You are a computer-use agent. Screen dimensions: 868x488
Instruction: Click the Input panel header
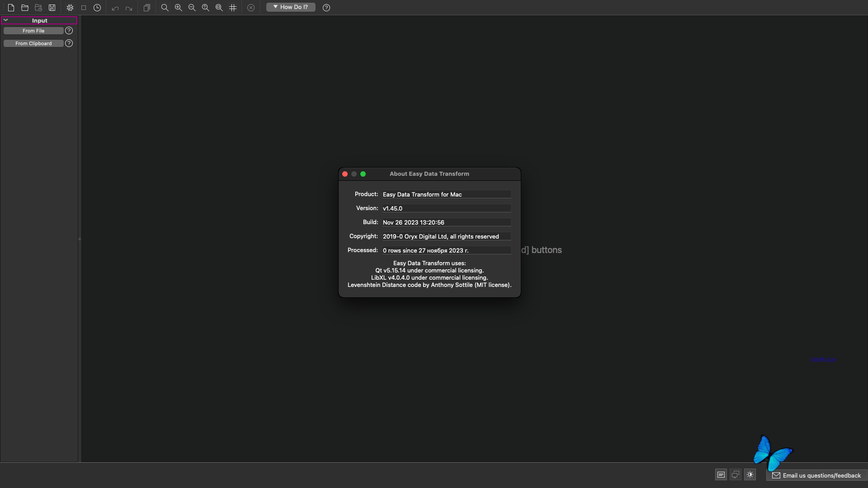40,20
